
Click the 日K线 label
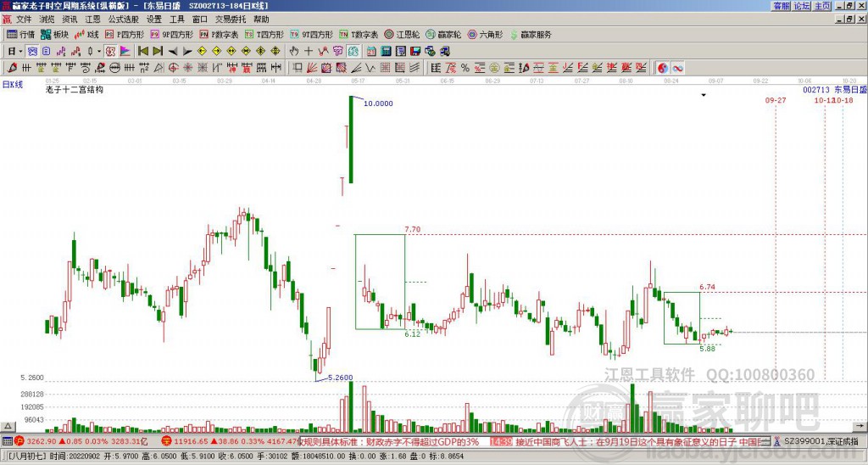tap(13, 85)
